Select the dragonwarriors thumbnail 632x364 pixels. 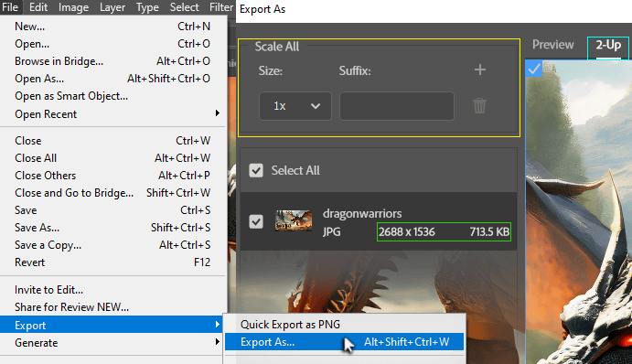coord(294,220)
